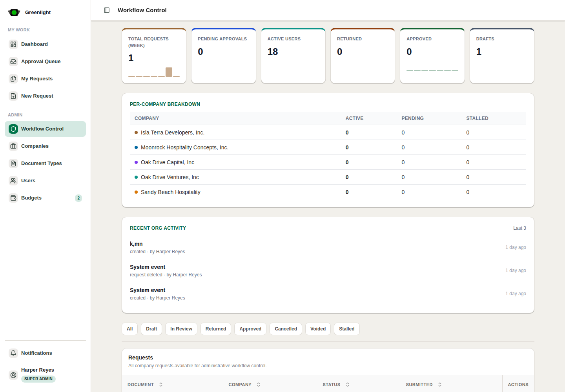Click the Companies briefcase icon

click(x=13, y=146)
